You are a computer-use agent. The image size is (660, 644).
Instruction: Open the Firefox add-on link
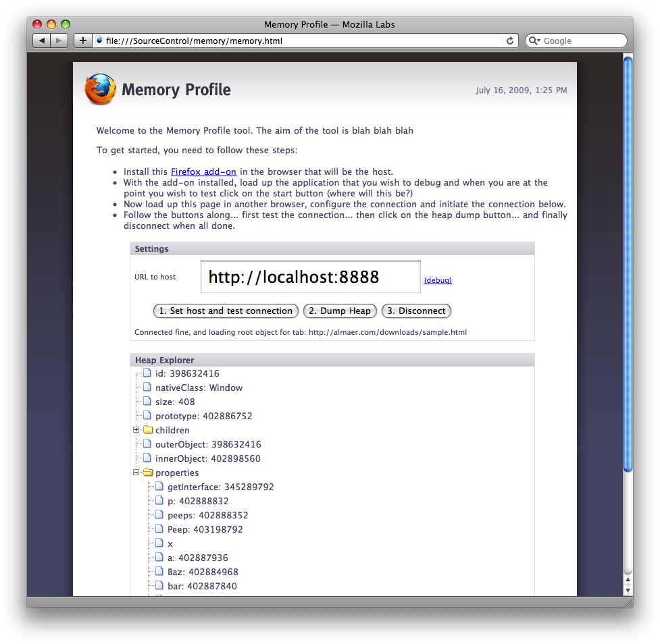(203, 172)
